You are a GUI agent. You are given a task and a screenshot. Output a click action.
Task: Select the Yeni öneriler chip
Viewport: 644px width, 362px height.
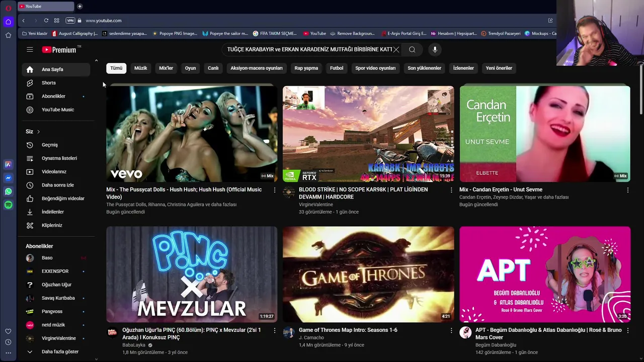(x=499, y=68)
